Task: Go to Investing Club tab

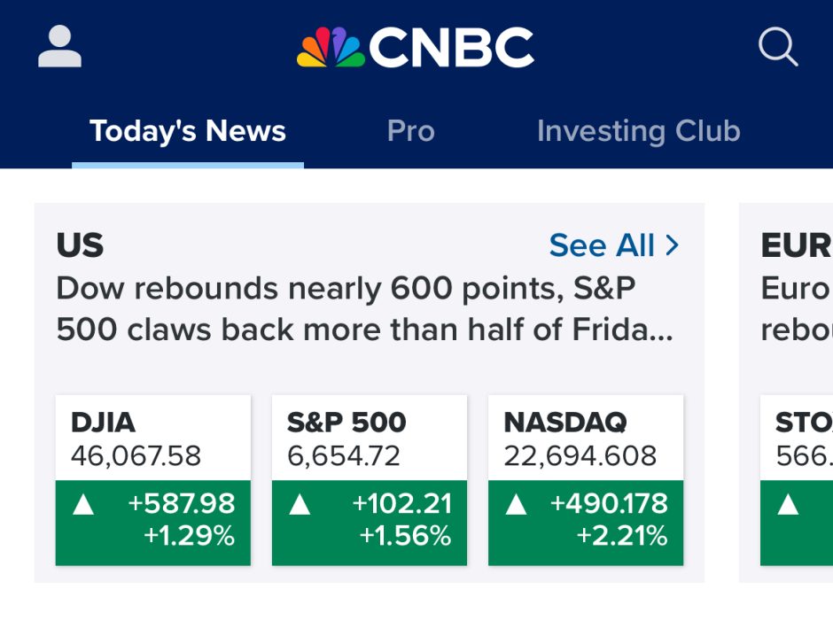Action: coord(638,131)
